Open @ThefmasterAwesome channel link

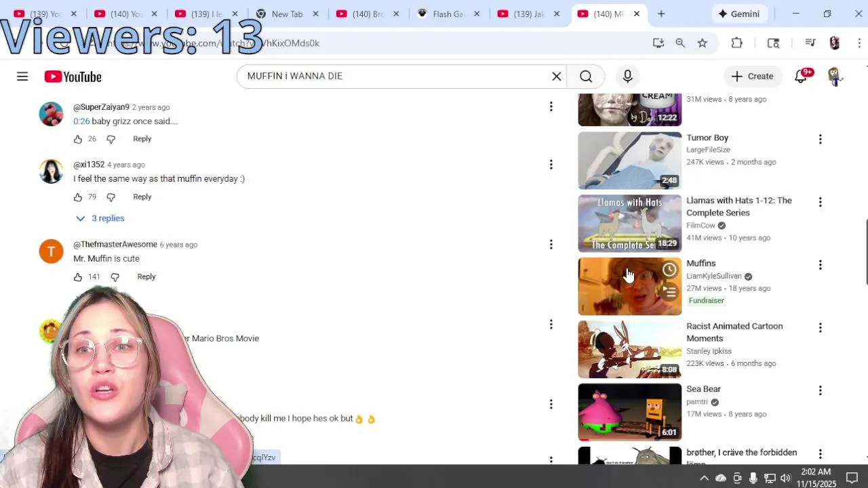pos(115,245)
